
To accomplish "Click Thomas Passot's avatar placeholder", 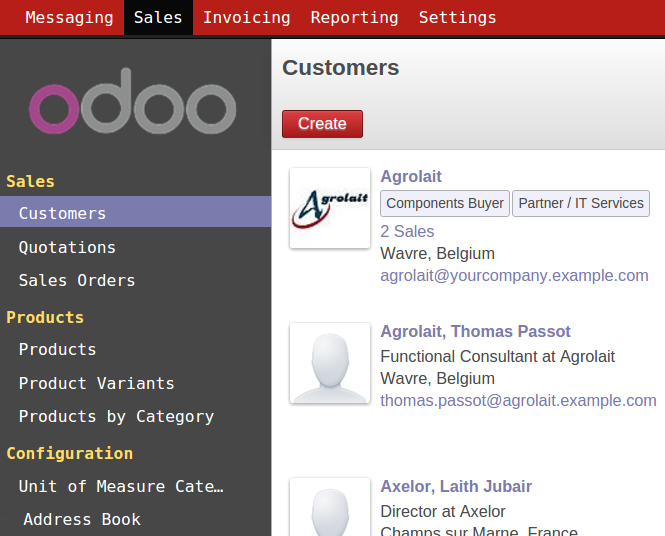I will click(330, 363).
